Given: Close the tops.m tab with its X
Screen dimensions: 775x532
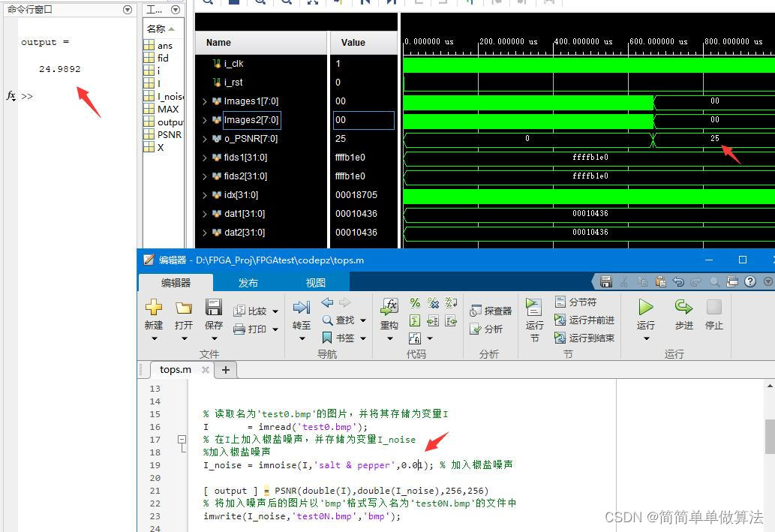Looking at the screenshot, I should point(206,369).
